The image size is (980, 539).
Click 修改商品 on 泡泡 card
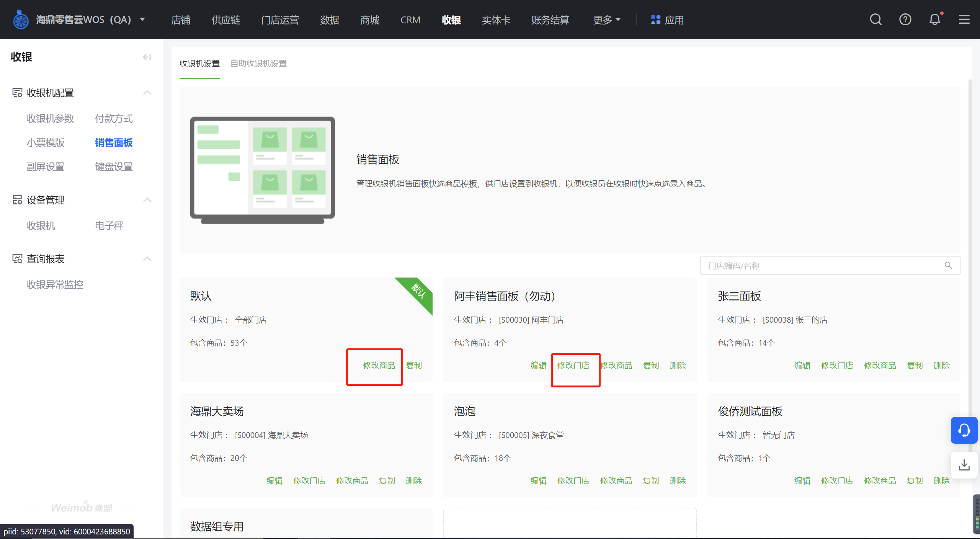[616, 481]
